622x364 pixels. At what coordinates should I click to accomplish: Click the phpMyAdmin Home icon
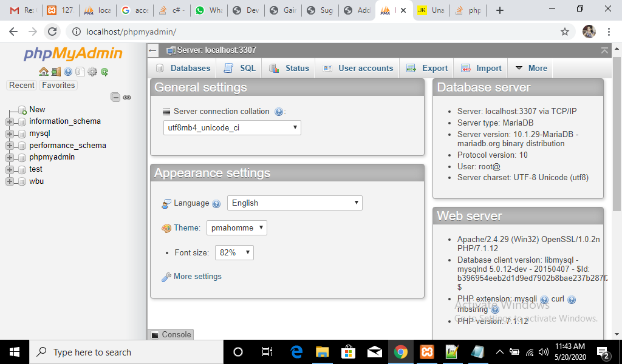pyautogui.click(x=44, y=72)
